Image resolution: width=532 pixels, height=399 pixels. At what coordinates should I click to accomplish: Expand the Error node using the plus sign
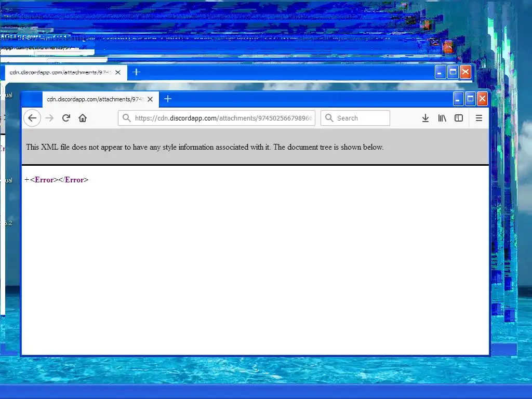(27, 179)
